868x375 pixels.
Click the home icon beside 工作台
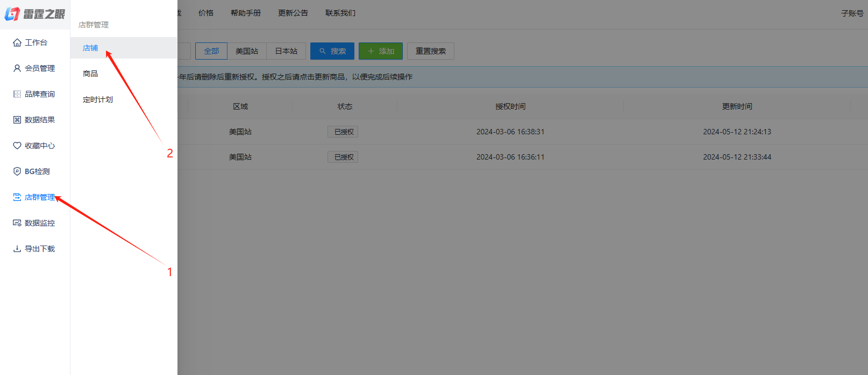(17, 42)
